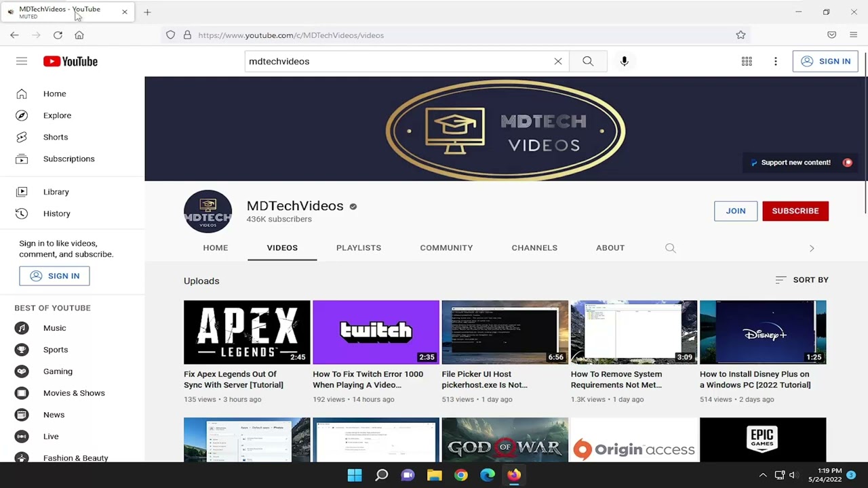Viewport: 868px width, 488px height.
Task: Open the God of War video thumbnail
Action: tap(505, 440)
